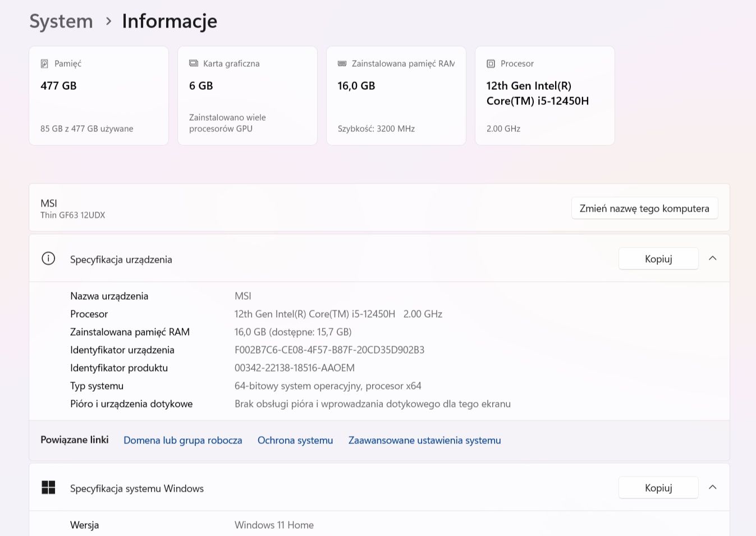This screenshot has height=536, width=756.
Task: Click product ID value 00342-22138-18516-AAOEM
Action: click(x=295, y=368)
